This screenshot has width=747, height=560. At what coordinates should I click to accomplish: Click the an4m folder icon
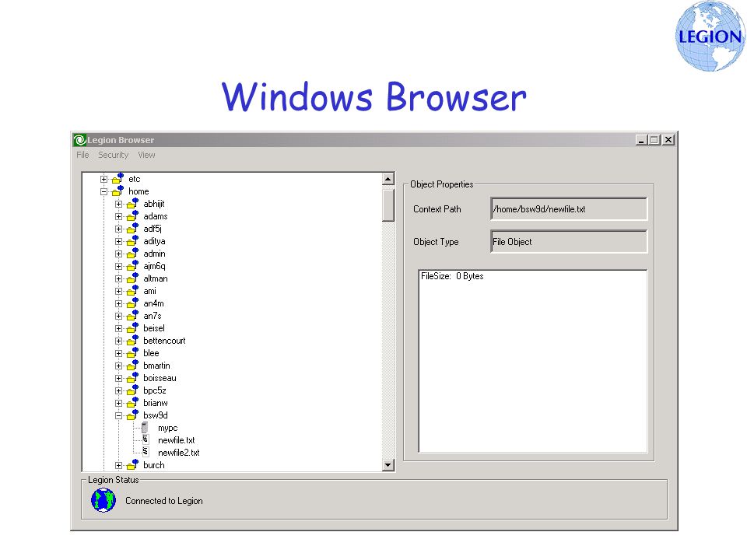pyautogui.click(x=132, y=303)
